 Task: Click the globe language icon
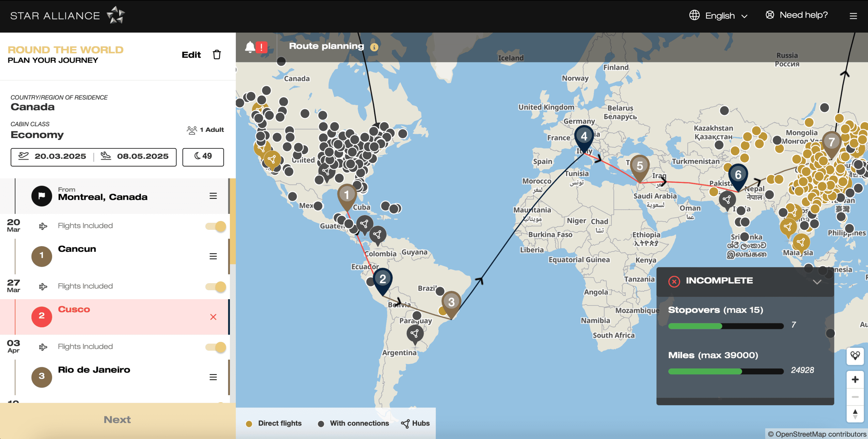click(695, 15)
